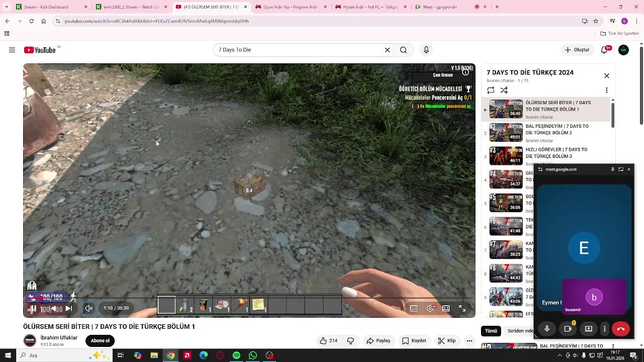Skip to next video in player controls
Viewport: 644px width, 362px height.
tap(68, 309)
